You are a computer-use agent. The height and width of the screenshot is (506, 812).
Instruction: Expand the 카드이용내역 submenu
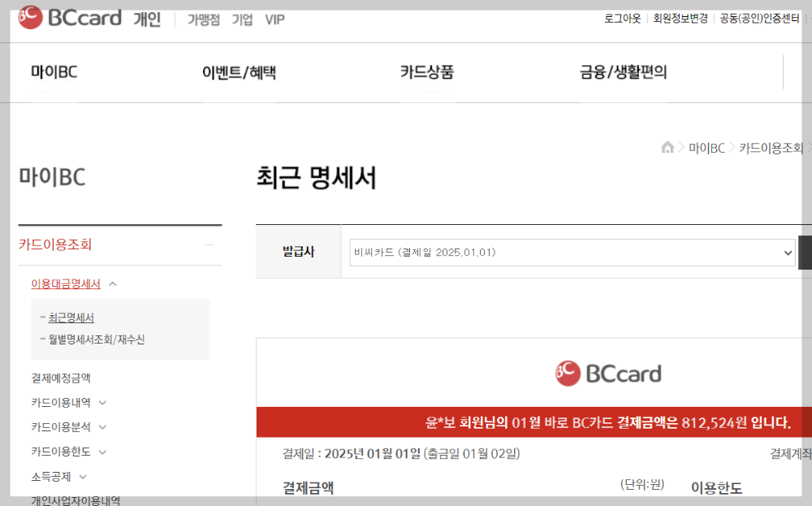coord(102,403)
